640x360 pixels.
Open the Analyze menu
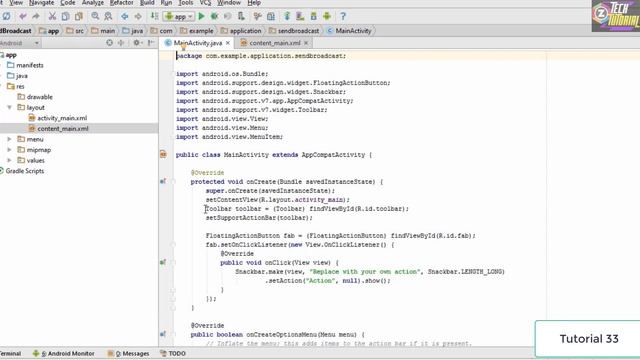pos(93,3)
